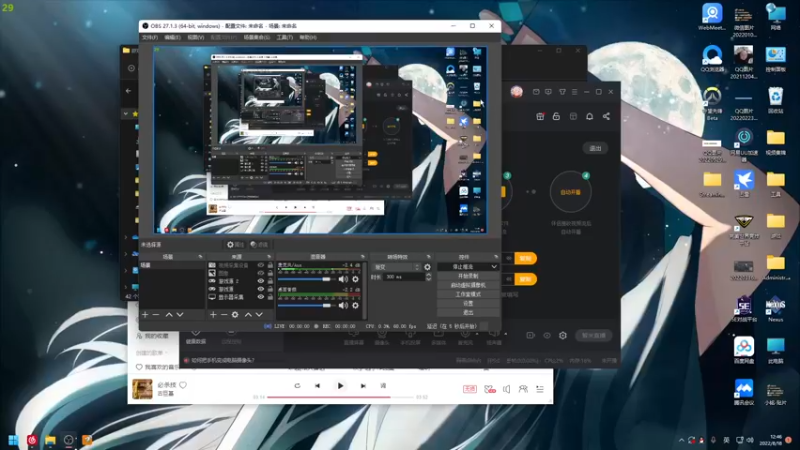This screenshot has height=450, width=800.
Task: Mute the desktop audio channel
Action: pos(343,305)
